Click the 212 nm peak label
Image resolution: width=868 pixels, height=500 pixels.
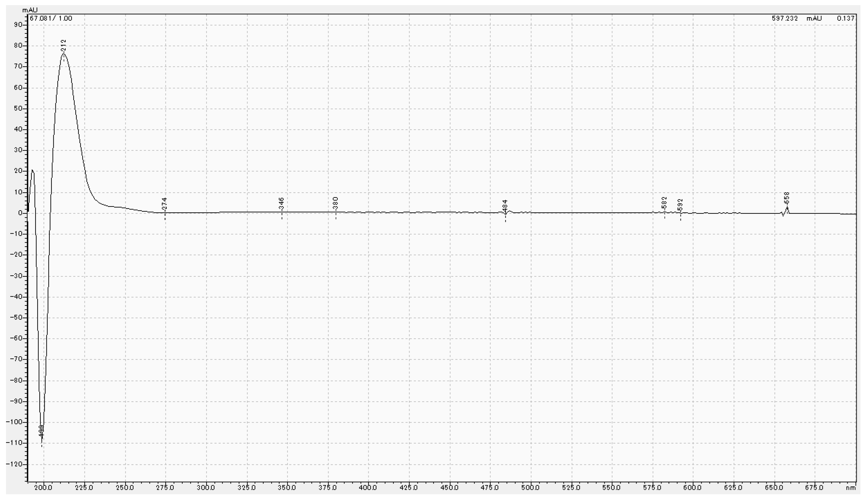tap(63, 46)
